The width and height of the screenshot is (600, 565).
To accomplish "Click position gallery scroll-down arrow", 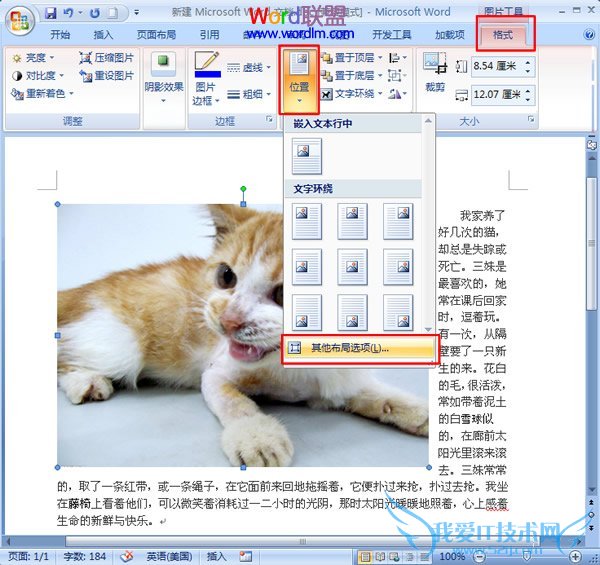I will tap(428, 329).
